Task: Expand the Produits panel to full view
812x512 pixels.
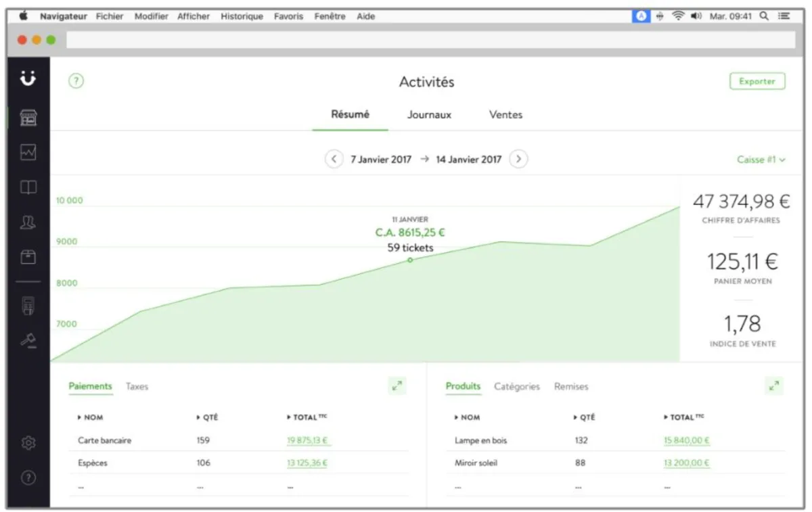Action: pos(774,386)
